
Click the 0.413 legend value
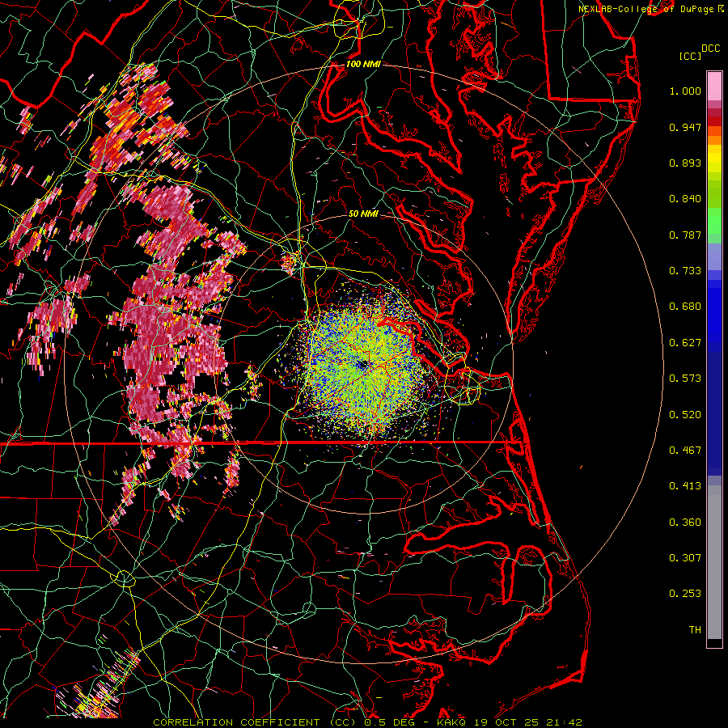[685, 486]
